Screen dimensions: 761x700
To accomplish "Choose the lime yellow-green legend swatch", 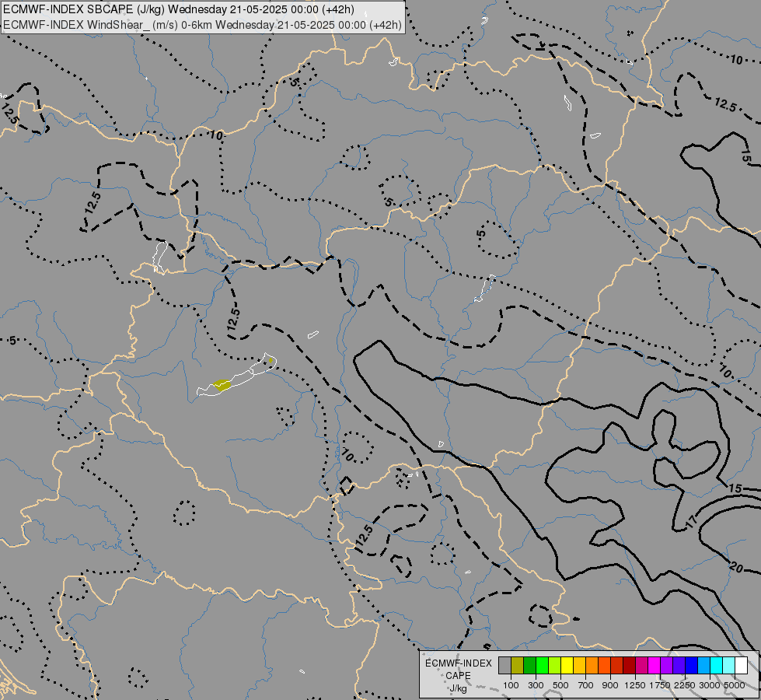I will 555,665.
